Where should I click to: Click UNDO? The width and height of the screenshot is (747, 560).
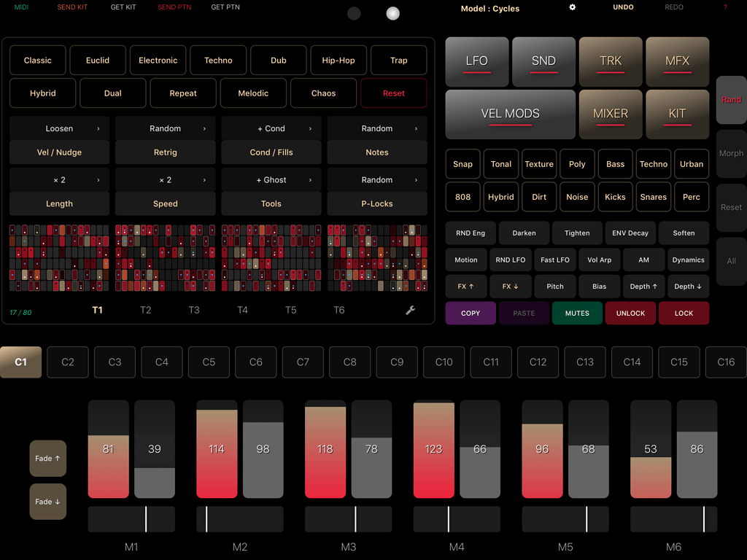(x=623, y=7)
